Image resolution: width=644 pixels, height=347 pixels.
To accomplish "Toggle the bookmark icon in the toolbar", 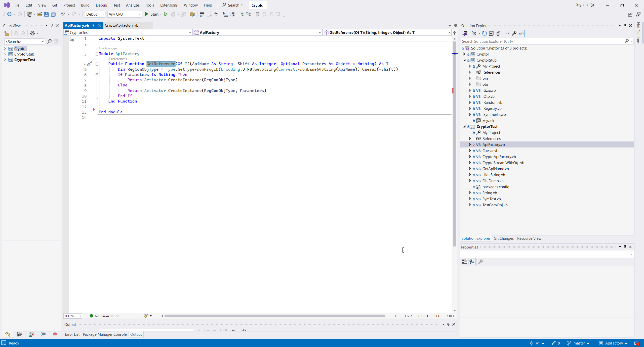I will point(257,14).
